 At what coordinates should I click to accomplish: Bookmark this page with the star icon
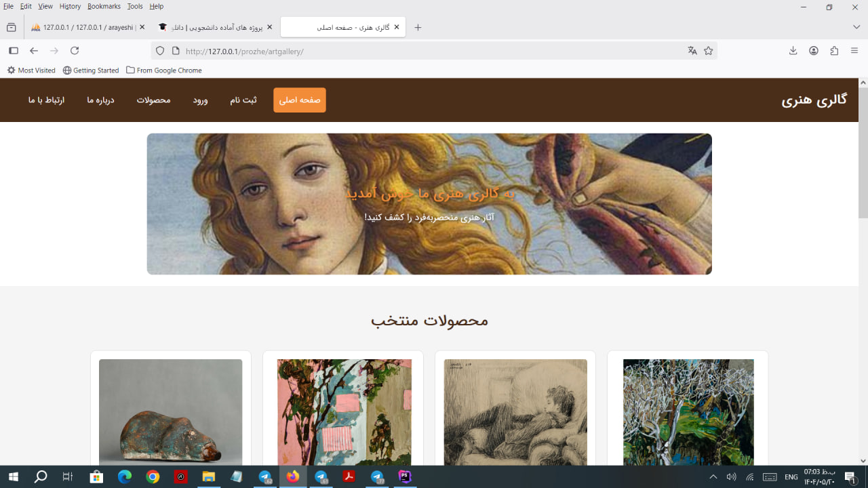(x=708, y=51)
